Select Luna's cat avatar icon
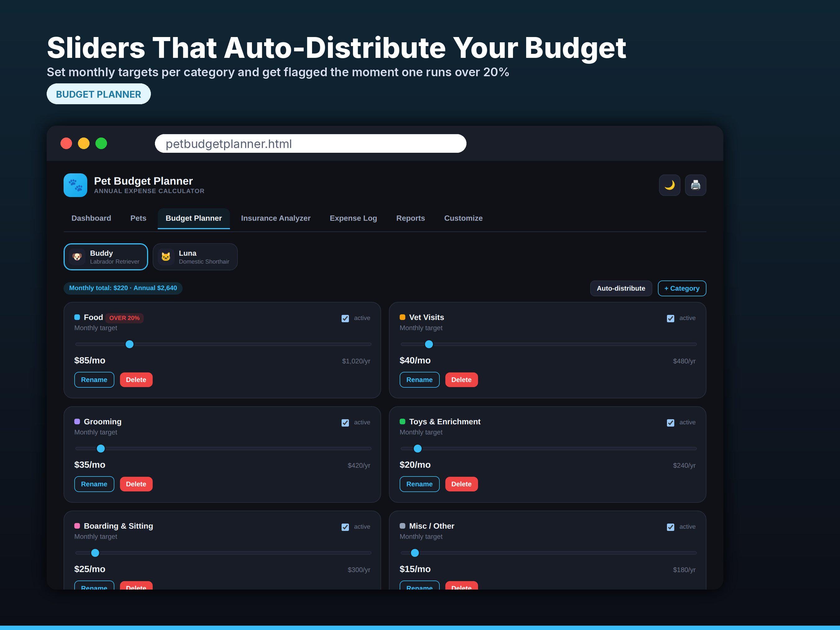 pyautogui.click(x=166, y=257)
